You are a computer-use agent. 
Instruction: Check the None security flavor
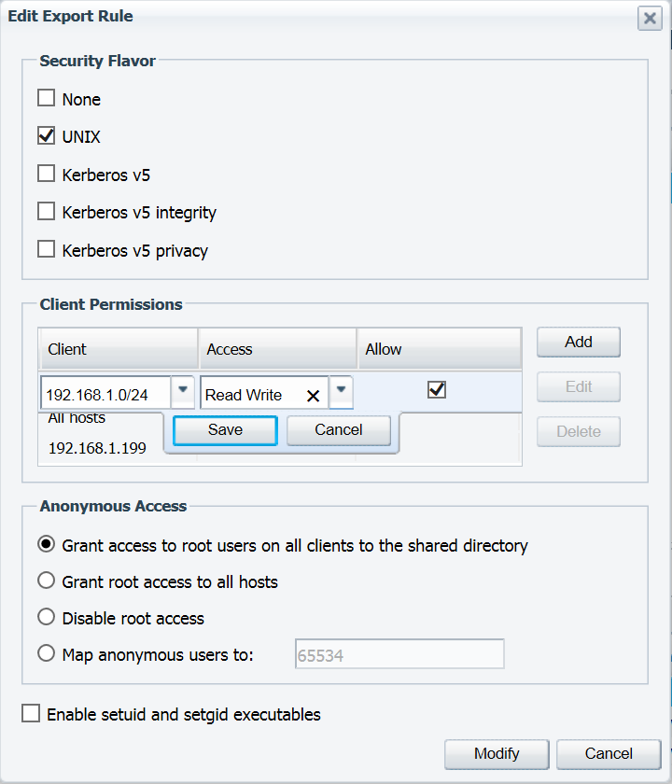click(46, 98)
